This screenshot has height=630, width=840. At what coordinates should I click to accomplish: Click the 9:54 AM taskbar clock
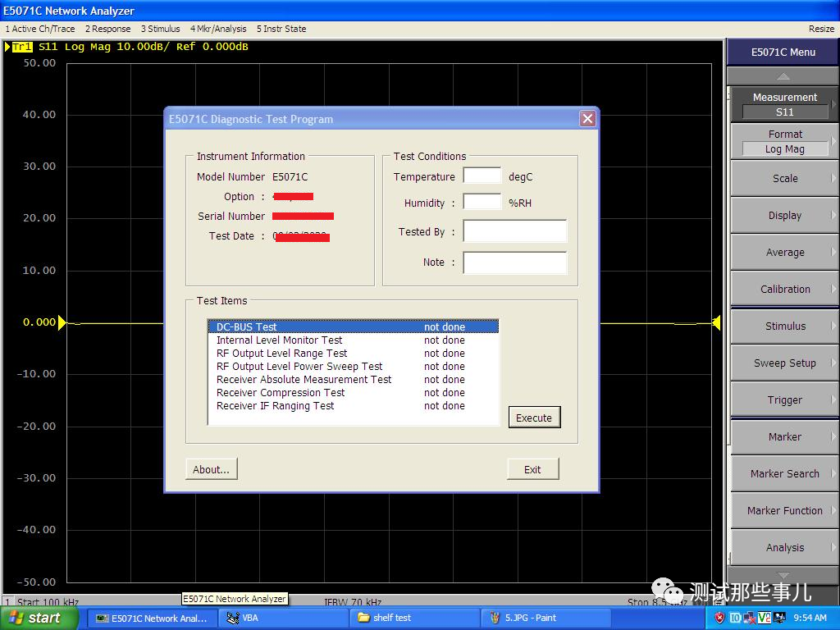(x=810, y=618)
